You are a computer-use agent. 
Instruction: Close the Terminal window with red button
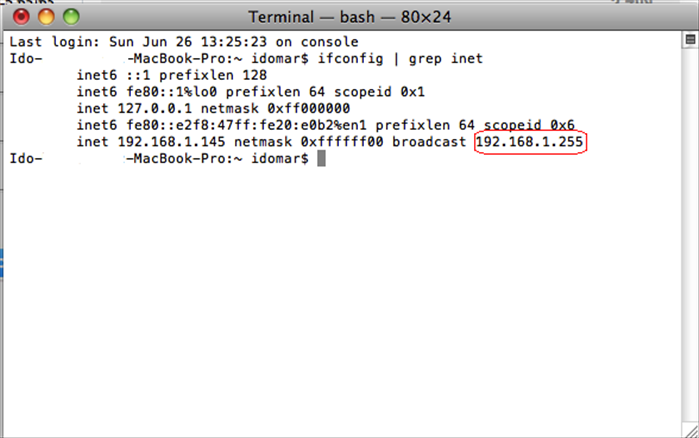[x=21, y=17]
